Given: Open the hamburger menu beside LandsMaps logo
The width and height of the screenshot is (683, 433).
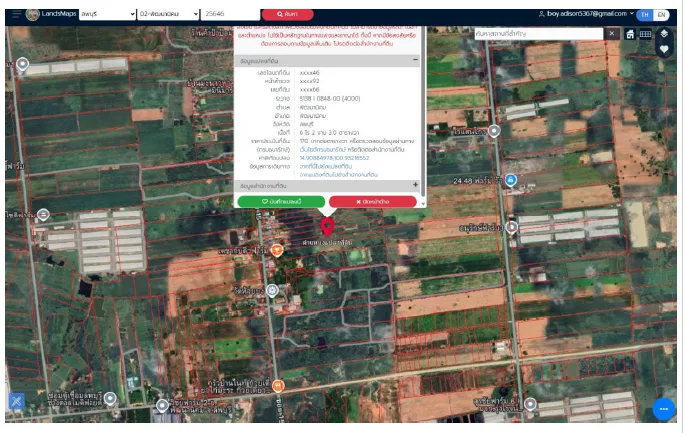Looking at the screenshot, I should (x=17, y=14).
